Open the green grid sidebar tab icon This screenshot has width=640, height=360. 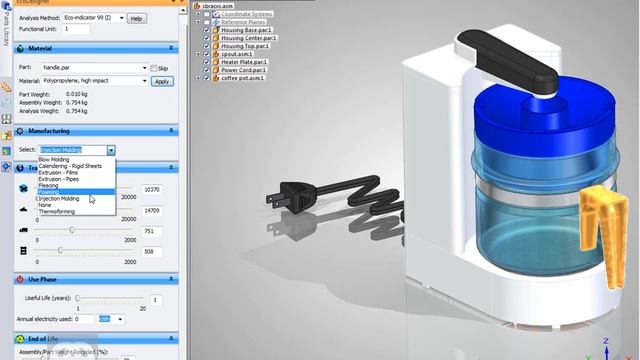click(6, 119)
